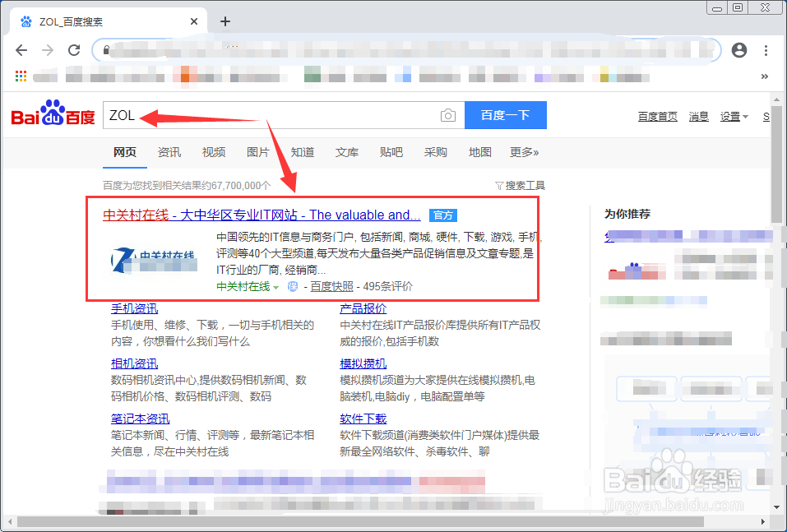Image resolution: width=787 pixels, height=532 pixels.
Task: Expand the green 中关村在线 source dropdown
Action: (248, 287)
